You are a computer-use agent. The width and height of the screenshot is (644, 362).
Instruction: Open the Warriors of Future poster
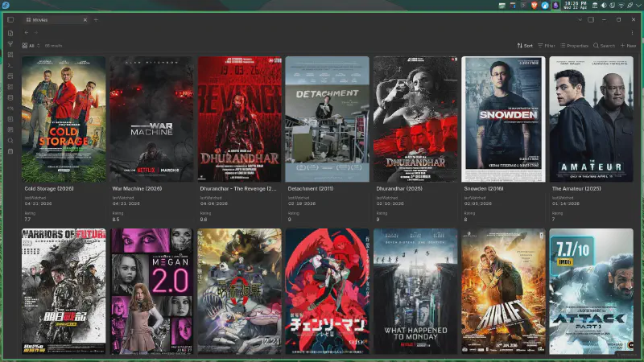(64, 291)
